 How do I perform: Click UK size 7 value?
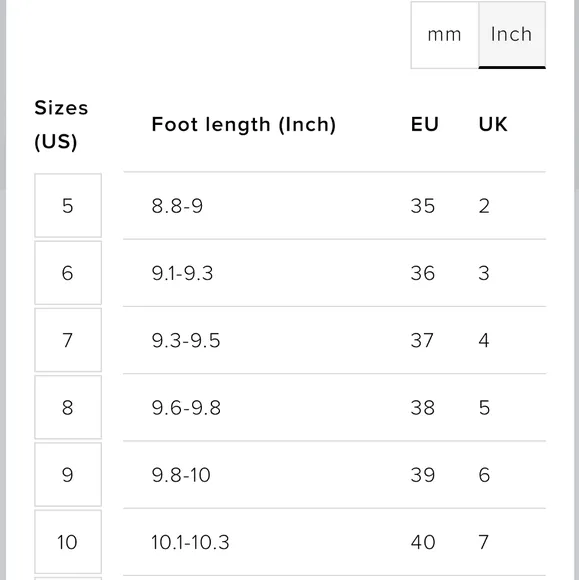pyautogui.click(x=484, y=543)
